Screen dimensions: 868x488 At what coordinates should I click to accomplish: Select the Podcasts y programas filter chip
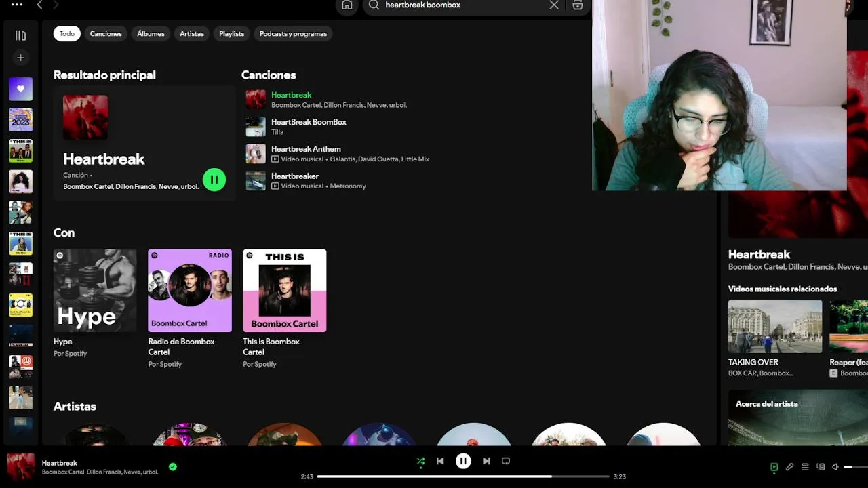point(293,33)
